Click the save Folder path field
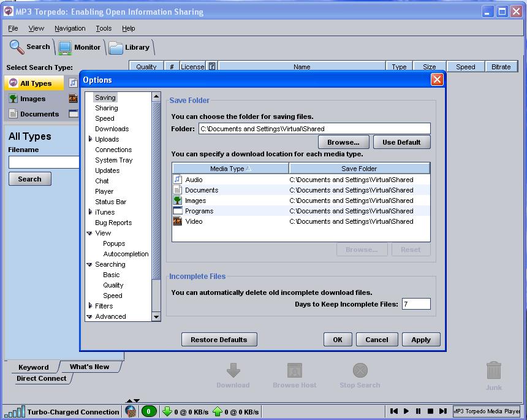 coord(314,129)
